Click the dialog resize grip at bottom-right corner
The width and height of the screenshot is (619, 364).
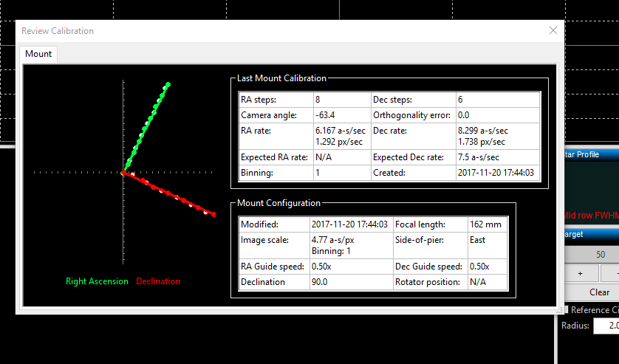point(561,311)
